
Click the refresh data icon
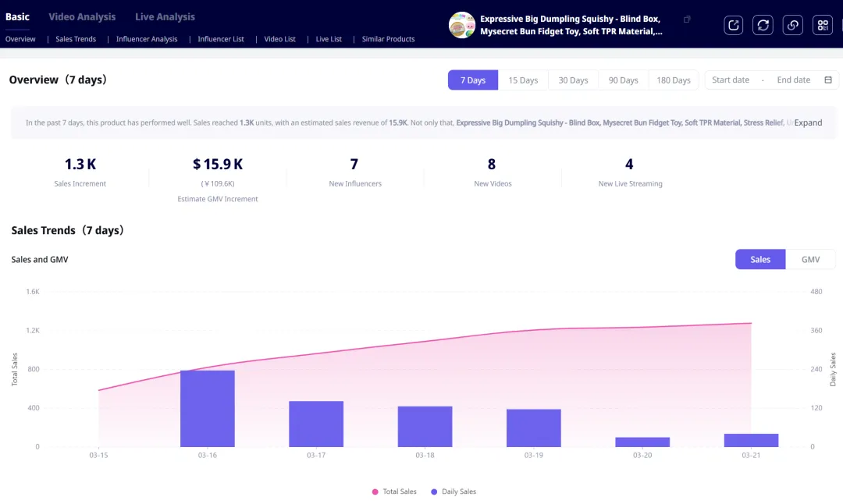(763, 25)
